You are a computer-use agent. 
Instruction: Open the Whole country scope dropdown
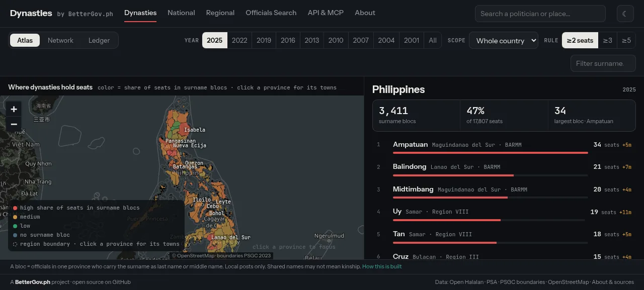[x=504, y=41]
